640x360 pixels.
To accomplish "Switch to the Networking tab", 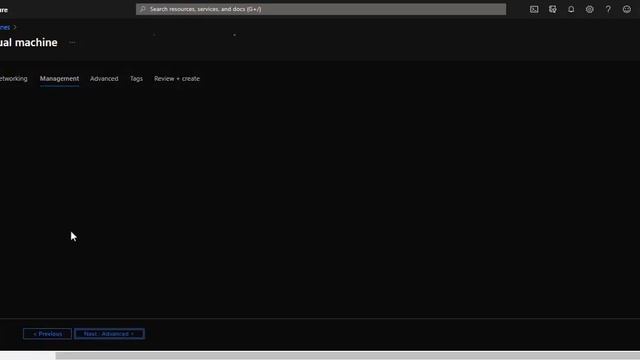I will [x=13, y=78].
